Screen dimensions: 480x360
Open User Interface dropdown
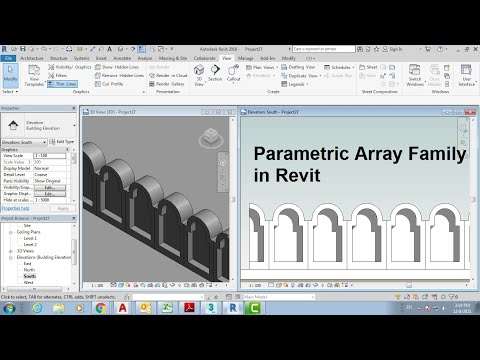click(x=467, y=75)
